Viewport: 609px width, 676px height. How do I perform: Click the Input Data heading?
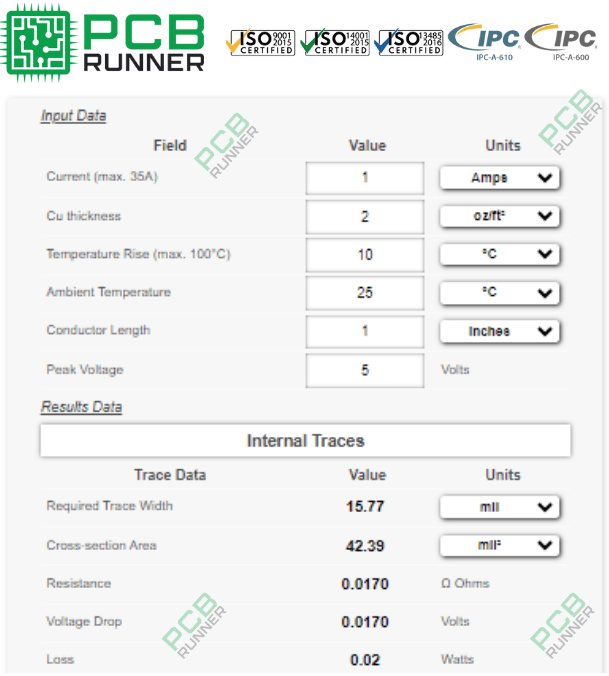73,116
